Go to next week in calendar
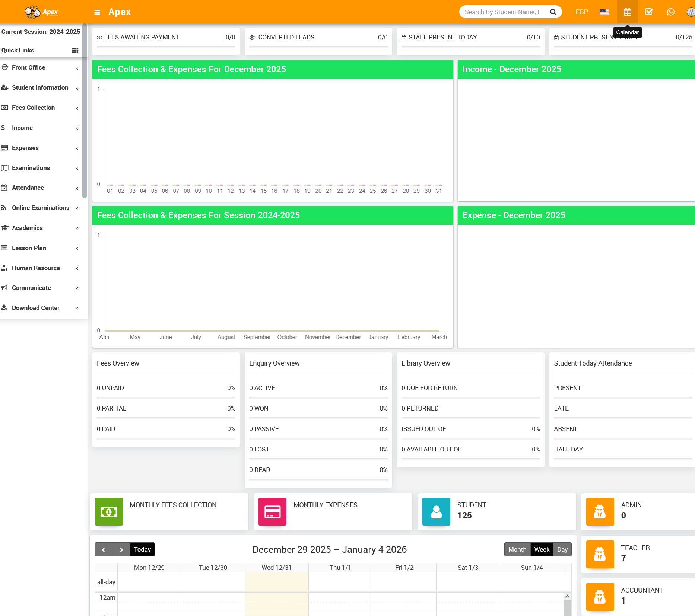The image size is (695, 616). [x=121, y=549]
